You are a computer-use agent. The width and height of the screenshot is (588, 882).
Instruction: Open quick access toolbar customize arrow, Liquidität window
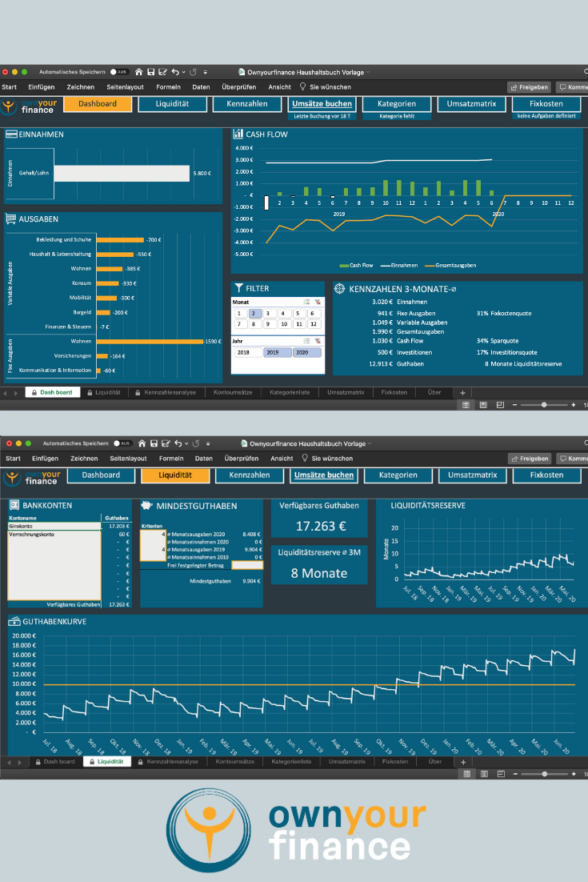(207, 443)
